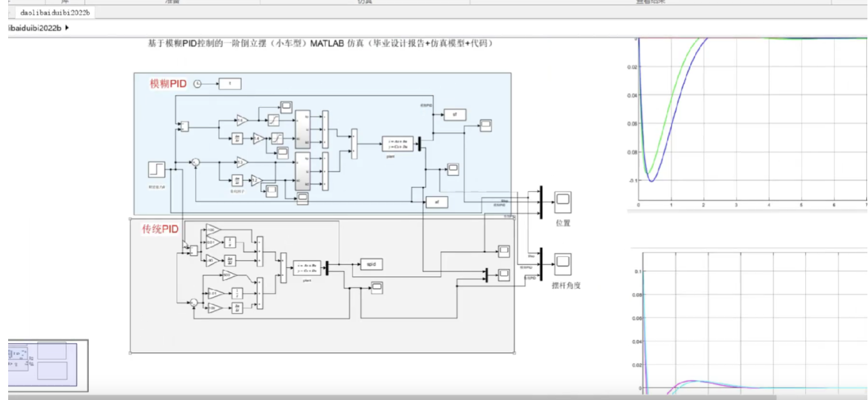Select the State-Space plant block in fuzzy PID area
Image resolution: width=868 pixels, height=400 pixels.
[398, 144]
